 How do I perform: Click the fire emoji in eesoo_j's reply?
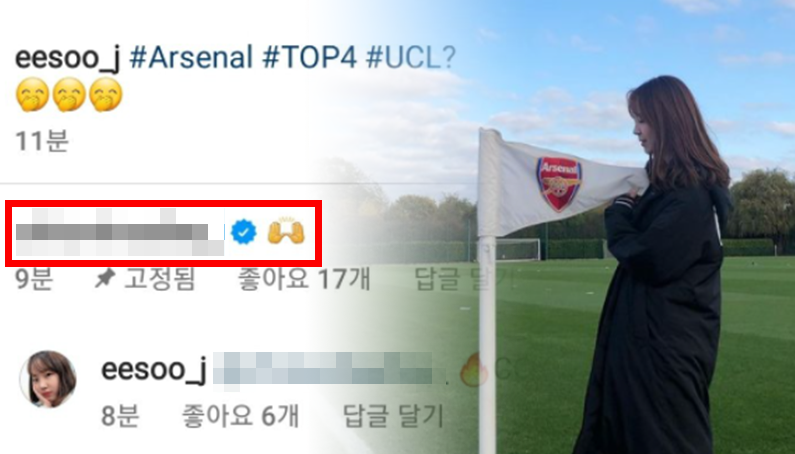[474, 370]
